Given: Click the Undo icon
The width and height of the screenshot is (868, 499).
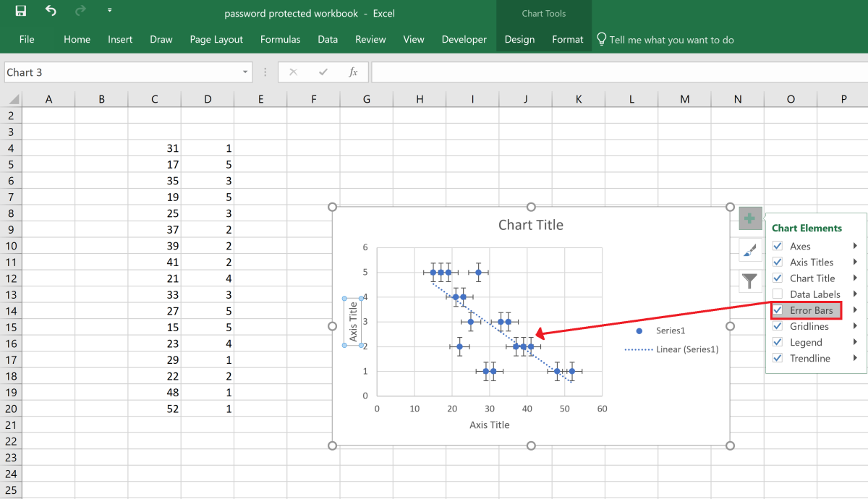Looking at the screenshot, I should click(49, 11).
